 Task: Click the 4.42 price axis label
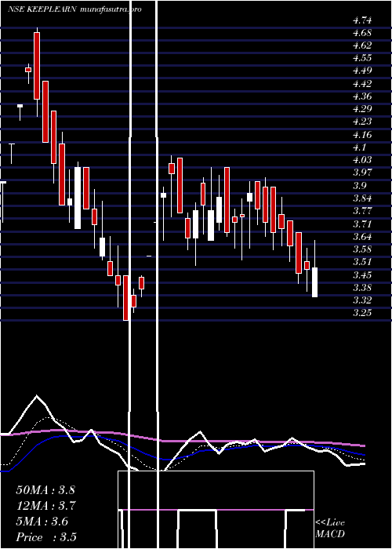tap(362, 84)
